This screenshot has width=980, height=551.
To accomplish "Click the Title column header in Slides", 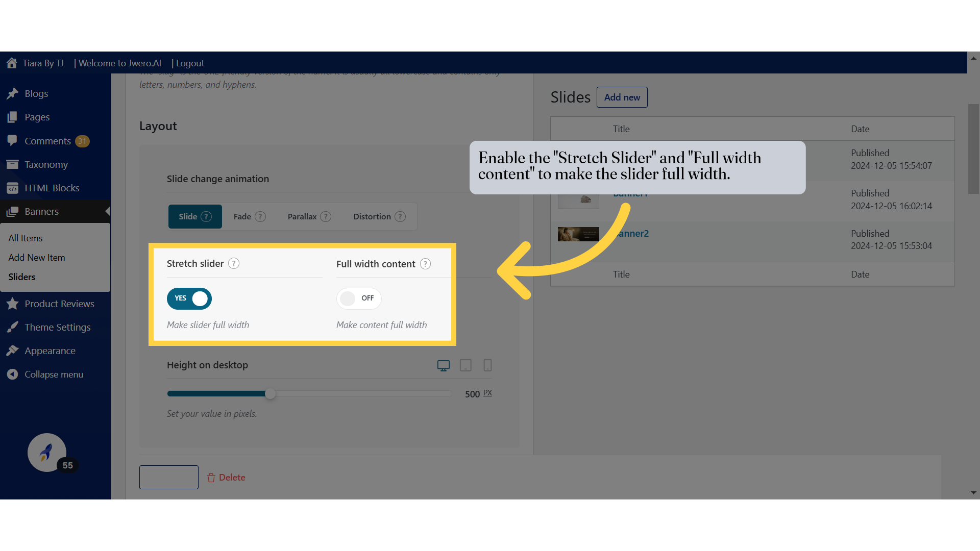I will (x=621, y=129).
